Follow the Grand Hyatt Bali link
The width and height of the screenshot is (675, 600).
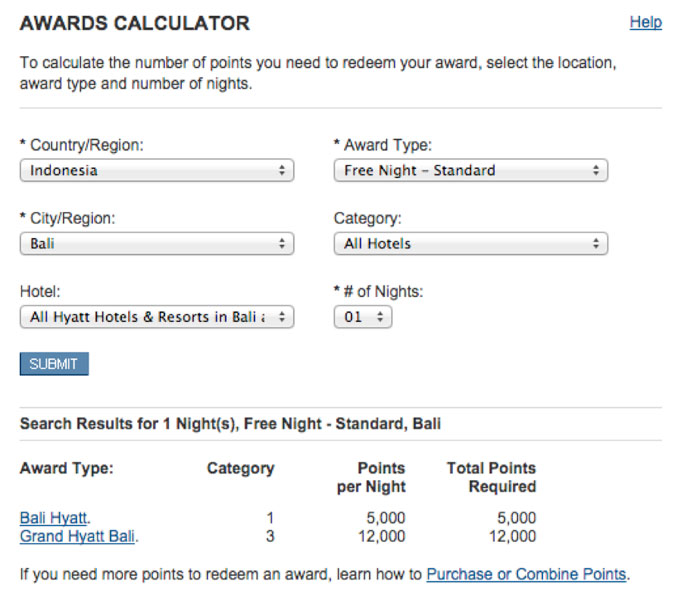coord(78,537)
